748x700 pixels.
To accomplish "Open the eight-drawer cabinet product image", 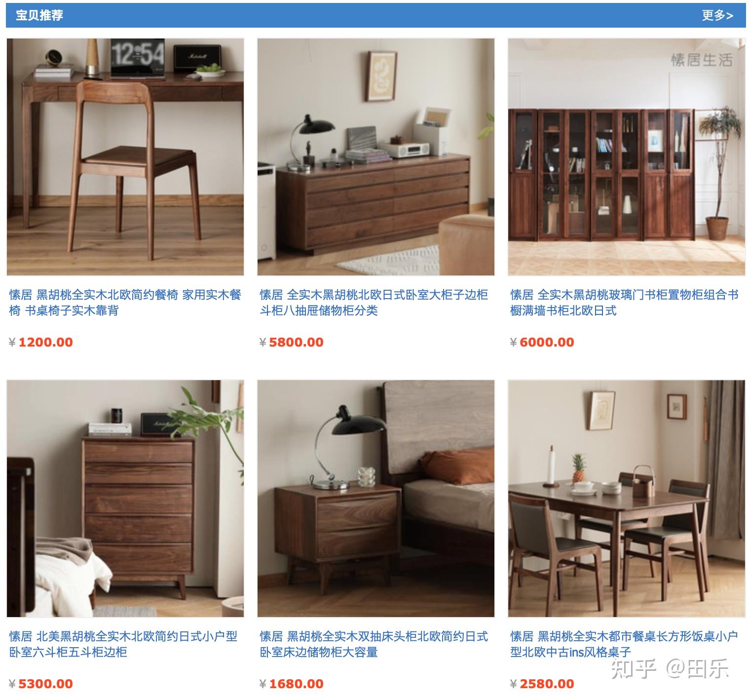I will (376, 157).
